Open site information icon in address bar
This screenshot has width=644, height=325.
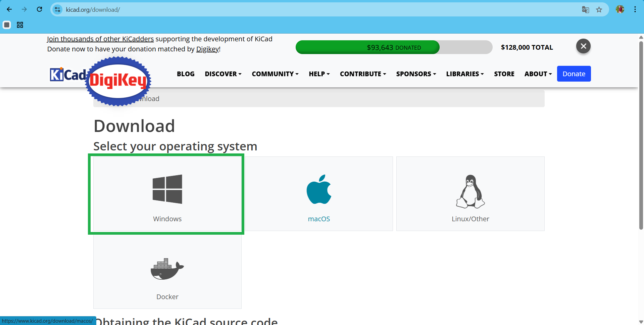[58, 9]
